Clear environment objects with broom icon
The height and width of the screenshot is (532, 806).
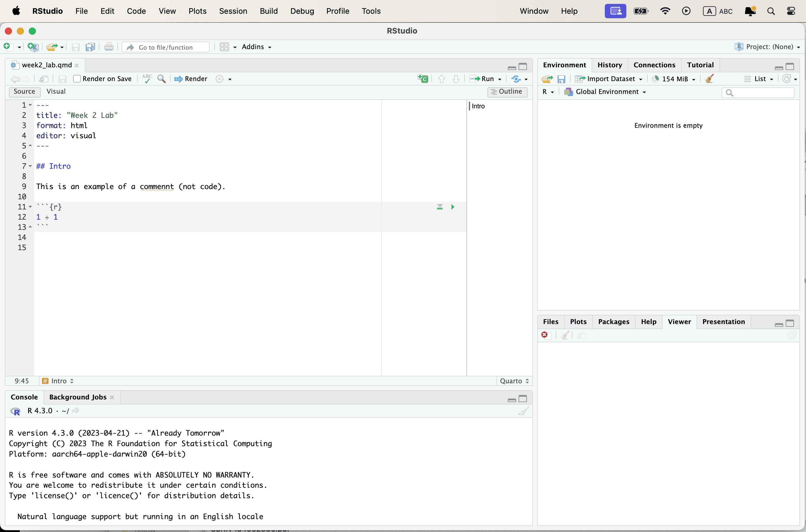(709, 79)
